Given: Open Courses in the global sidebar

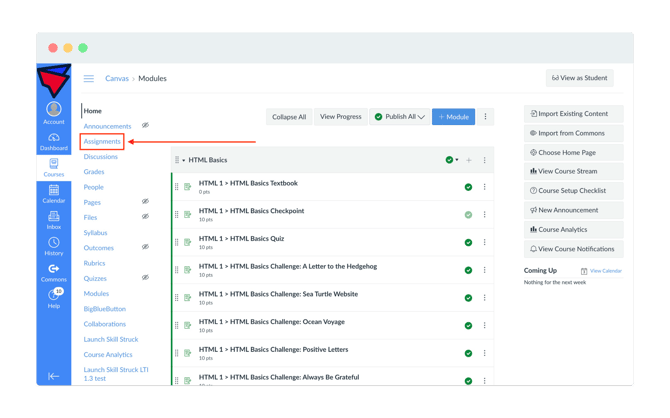Looking at the screenshot, I should point(54,168).
